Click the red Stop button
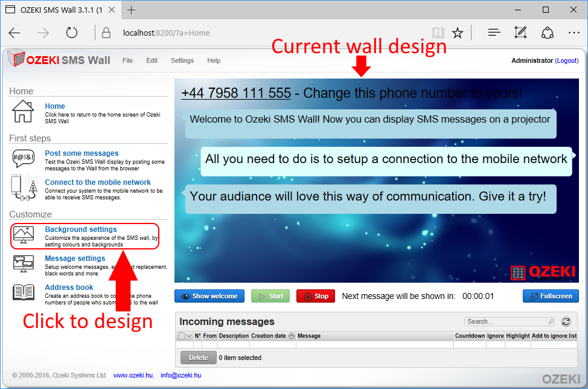The height and width of the screenshot is (389, 588). tap(316, 296)
